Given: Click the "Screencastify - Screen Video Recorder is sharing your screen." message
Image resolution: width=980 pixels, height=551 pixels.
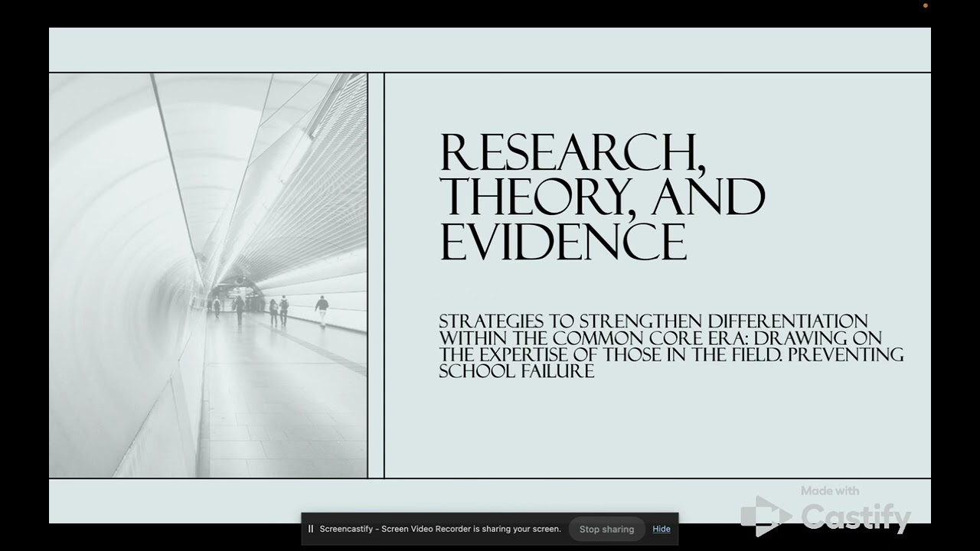Looking at the screenshot, I should pos(440,529).
